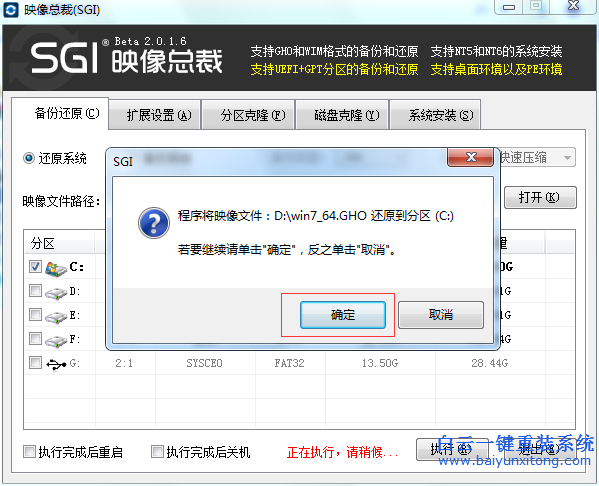Image resolution: width=599 pixels, height=486 pixels.
Task: Open the 分区克隆(F) tab
Action: point(248,115)
